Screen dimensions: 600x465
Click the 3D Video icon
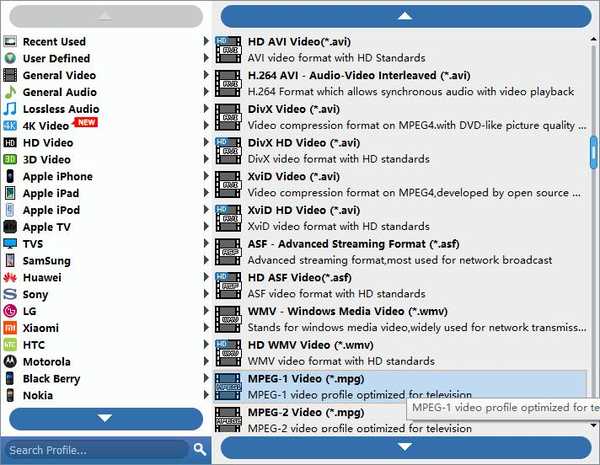coord(10,159)
